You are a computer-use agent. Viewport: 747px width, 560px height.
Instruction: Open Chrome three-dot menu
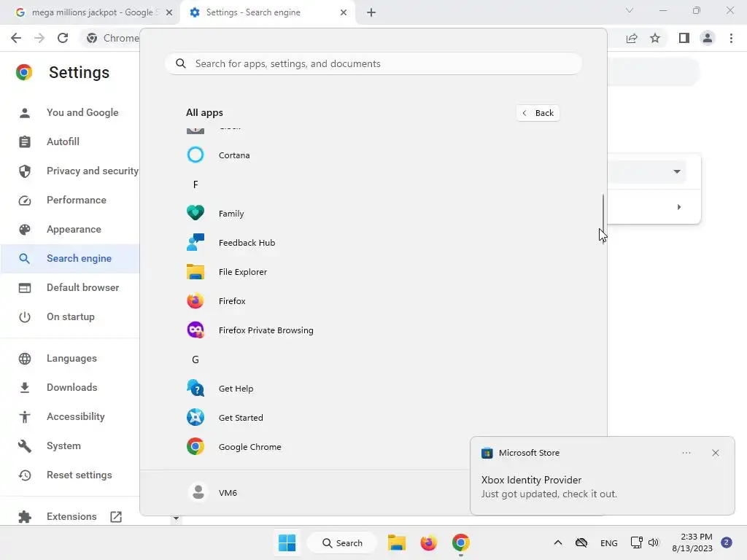coord(731,38)
